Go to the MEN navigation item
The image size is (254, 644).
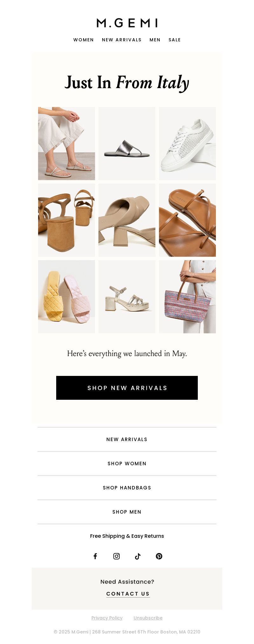pyautogui.click(x=155, y=40)
